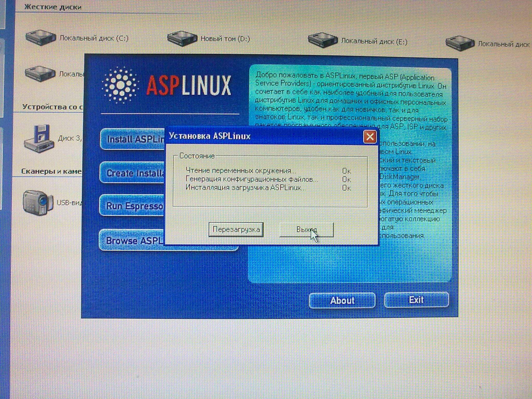The width and height of the screenshot is (532, 399).
Task: Select the second-row local disk icon
Action: coord(40,74)
